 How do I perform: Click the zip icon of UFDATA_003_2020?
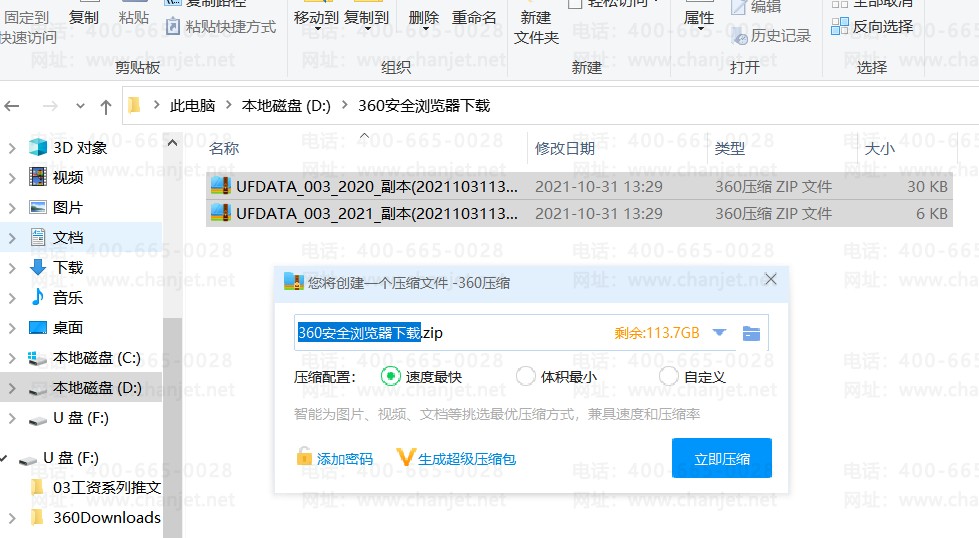click(x=220, y=185)
